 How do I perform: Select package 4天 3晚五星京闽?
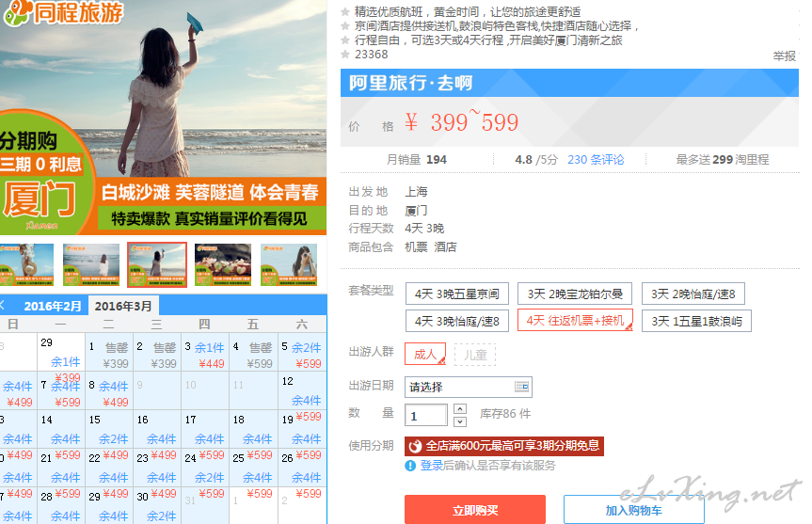(x=456, y=294)
